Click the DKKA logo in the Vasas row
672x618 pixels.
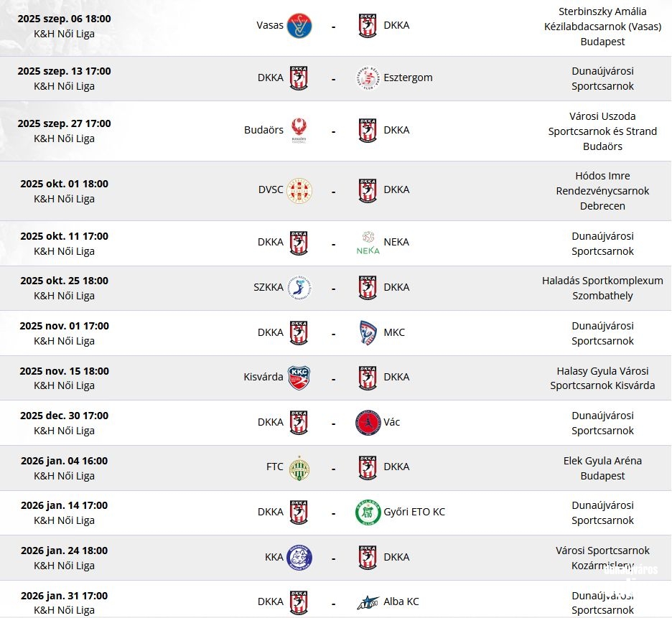368,26
